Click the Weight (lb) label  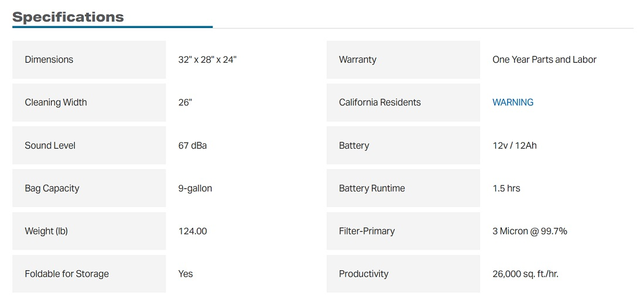[x=46, y=231]
